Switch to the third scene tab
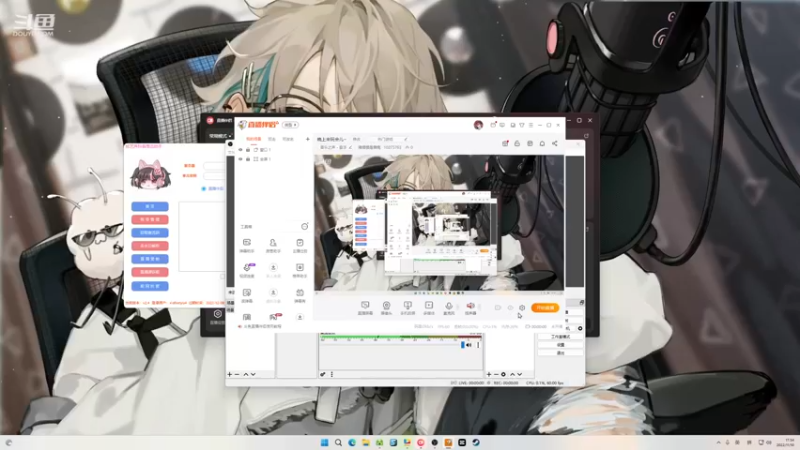Screen dimensions: 800x450 point(288,139)
